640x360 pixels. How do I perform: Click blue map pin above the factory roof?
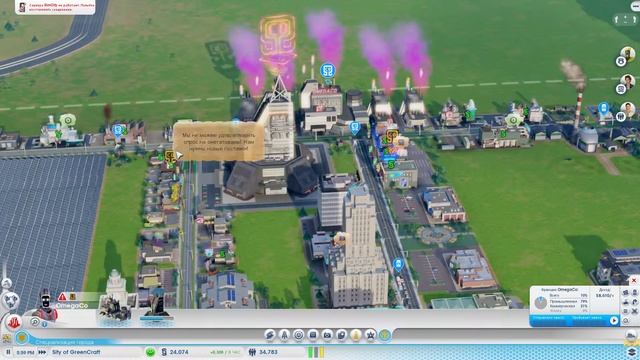click(327, 72)
